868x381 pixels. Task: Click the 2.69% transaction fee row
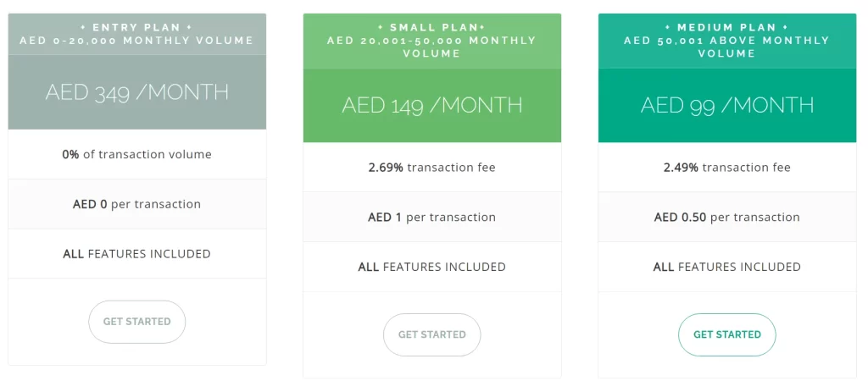point(432,168)
